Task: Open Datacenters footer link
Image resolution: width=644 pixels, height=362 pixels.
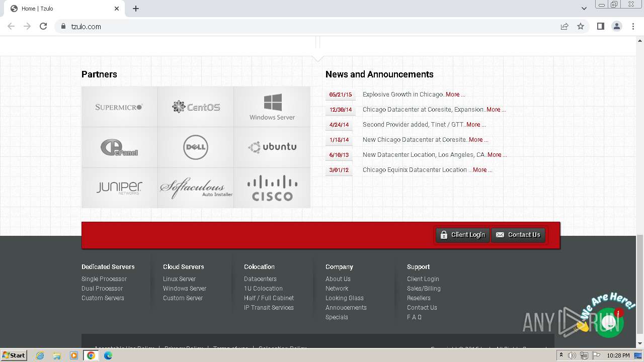Action: (x=260, y=279)
